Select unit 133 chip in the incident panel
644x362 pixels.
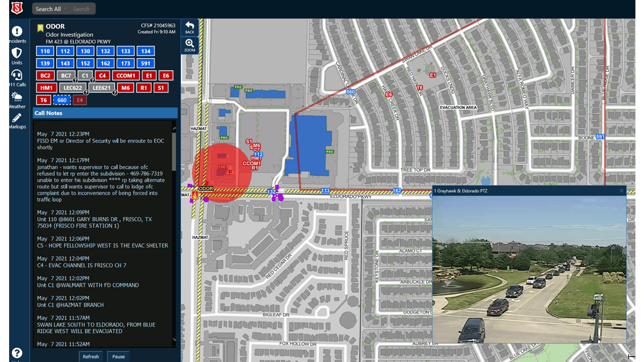point(125,51)
